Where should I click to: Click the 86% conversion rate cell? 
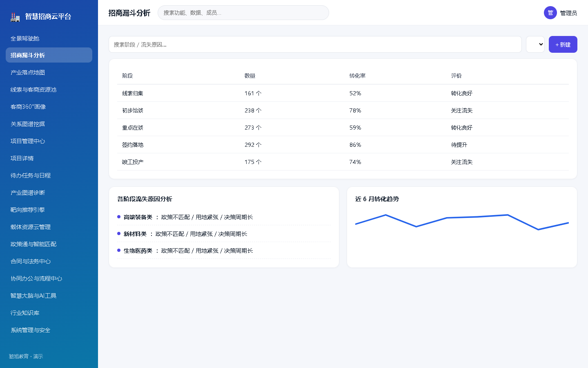355,145
